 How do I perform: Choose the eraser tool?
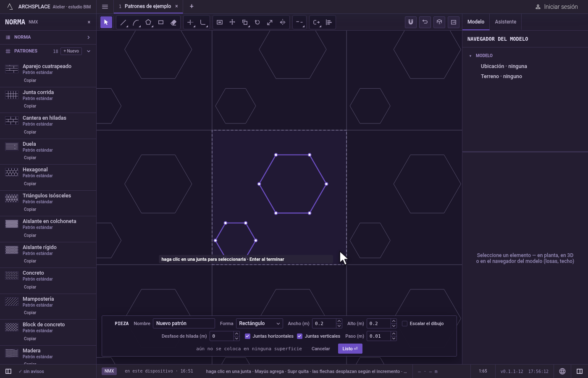click(173, 22)
